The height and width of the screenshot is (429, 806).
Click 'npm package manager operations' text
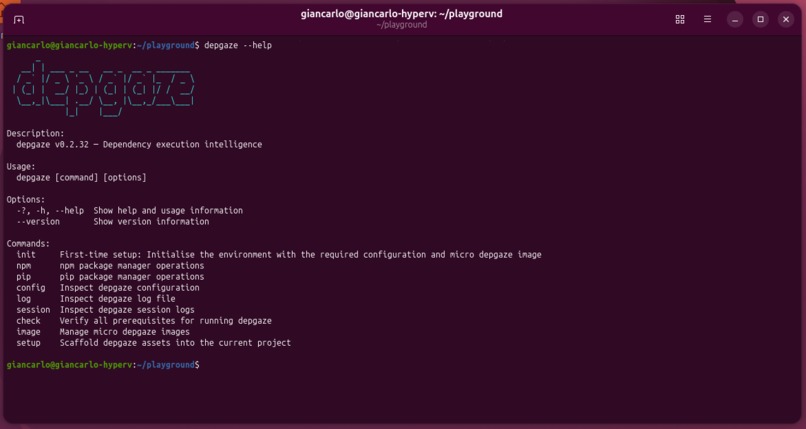point(132,266)
